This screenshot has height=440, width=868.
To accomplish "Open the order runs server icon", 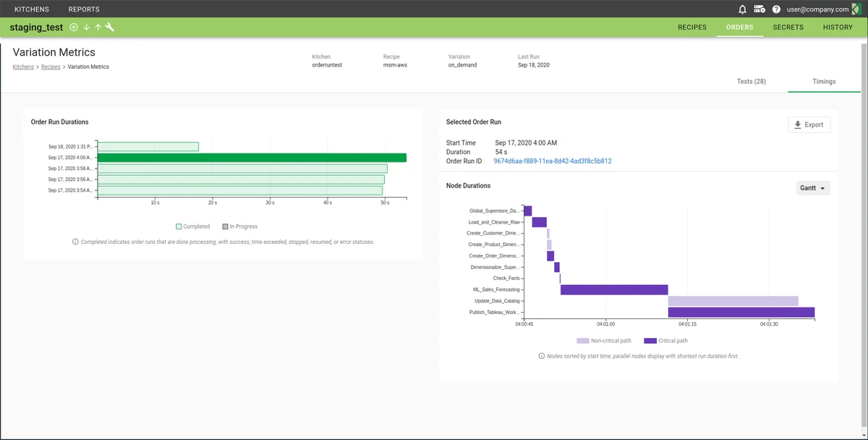I will point(759,9).
